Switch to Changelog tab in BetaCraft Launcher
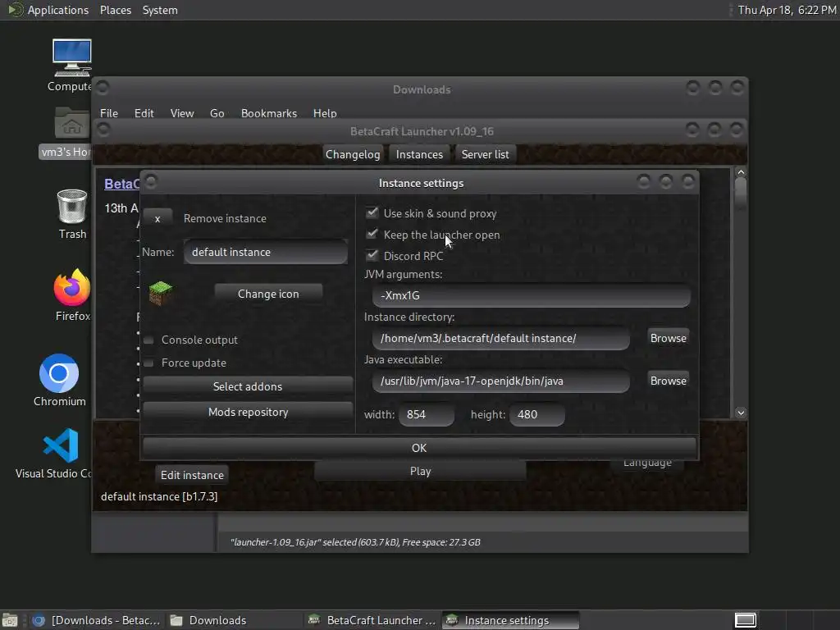Image resolution: width=840 pixels, height=630 pixels. tap(353, 154)
